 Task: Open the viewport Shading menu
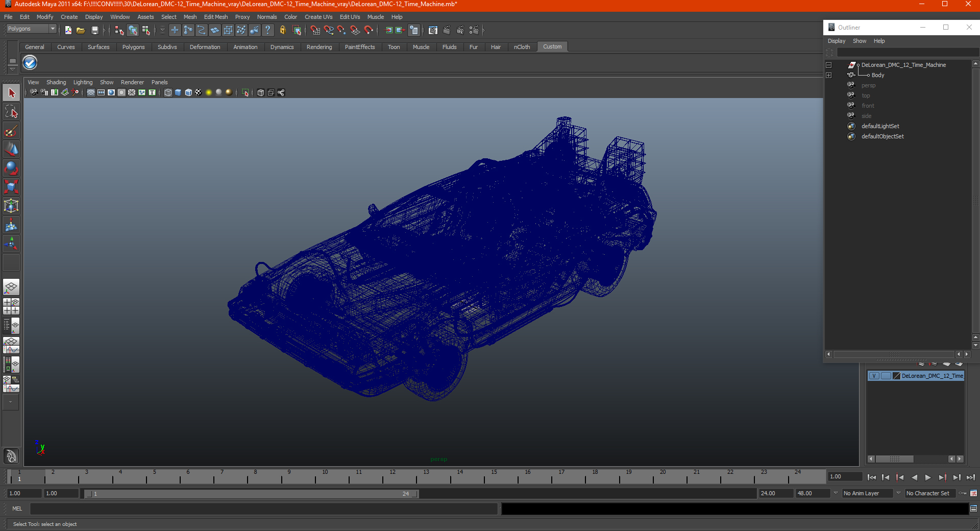(x=56, y=82)
